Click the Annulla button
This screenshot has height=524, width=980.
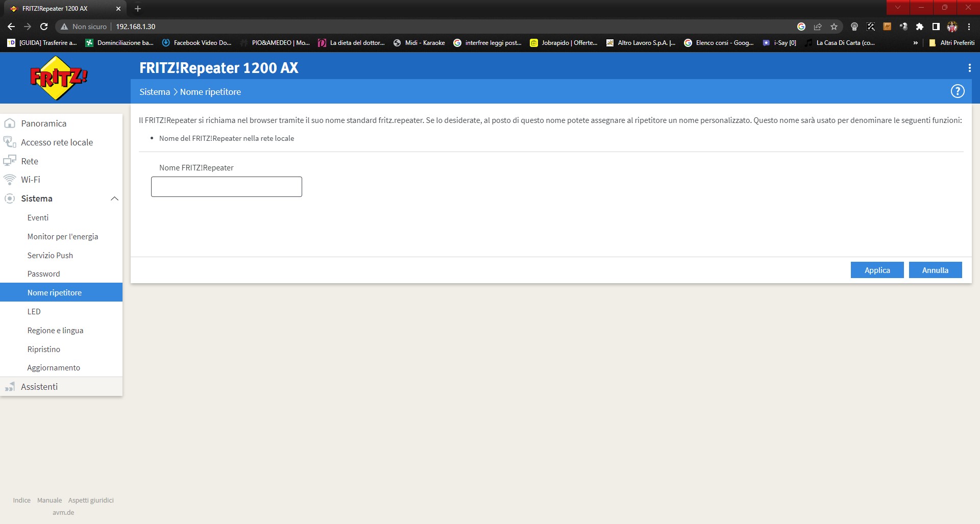tap(935, 270)
